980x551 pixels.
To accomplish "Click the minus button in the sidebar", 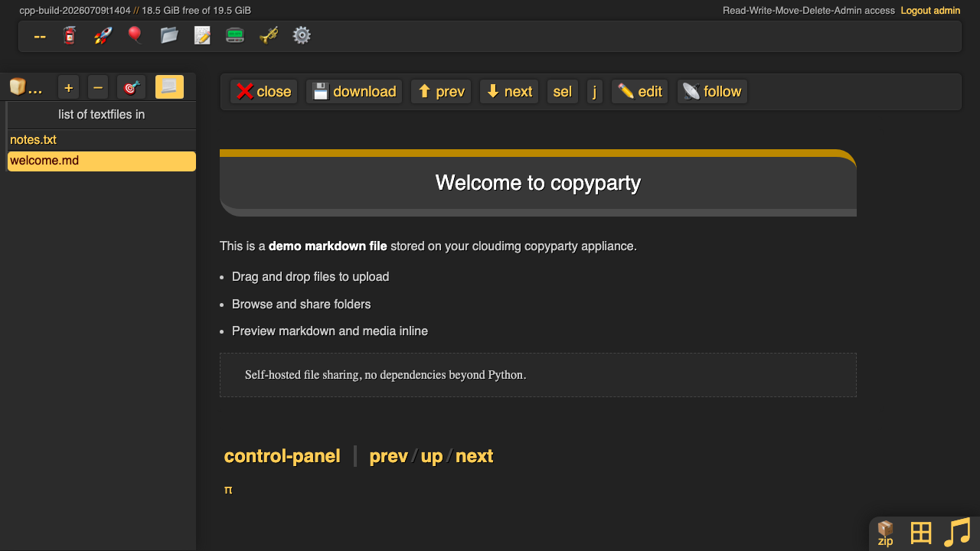I will [98, 87].
